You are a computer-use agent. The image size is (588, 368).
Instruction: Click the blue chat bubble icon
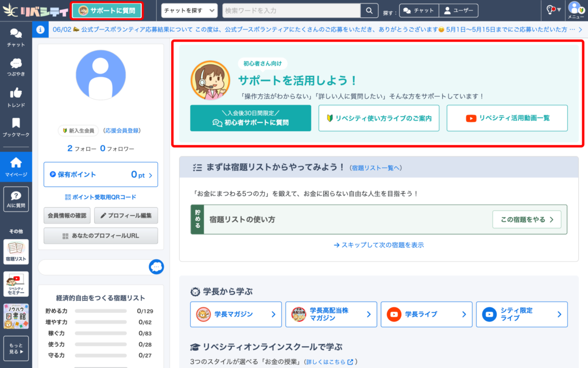(x=156, y=267)
